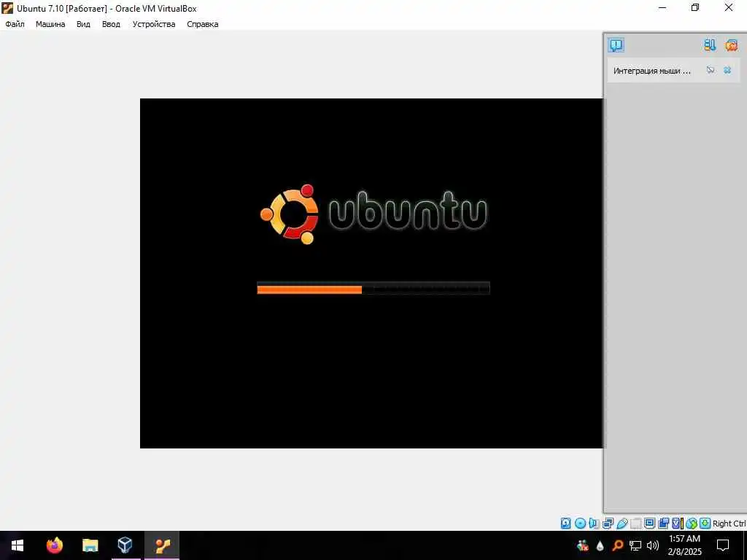This screenshot has width=747, height=560.
Task: Click the Right Ctrl host key label
Action: point(729,524)
